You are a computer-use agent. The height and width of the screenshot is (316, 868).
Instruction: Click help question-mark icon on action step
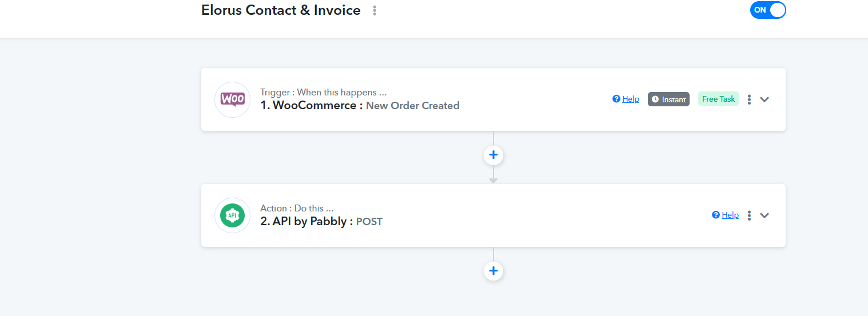click(716, 215)
